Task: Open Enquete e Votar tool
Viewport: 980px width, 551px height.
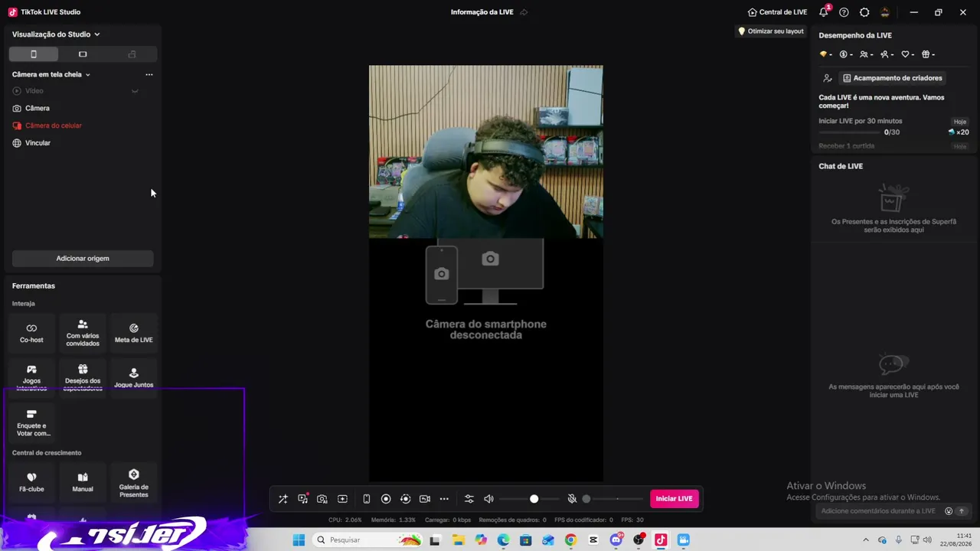Action: (x=31, y=422)
